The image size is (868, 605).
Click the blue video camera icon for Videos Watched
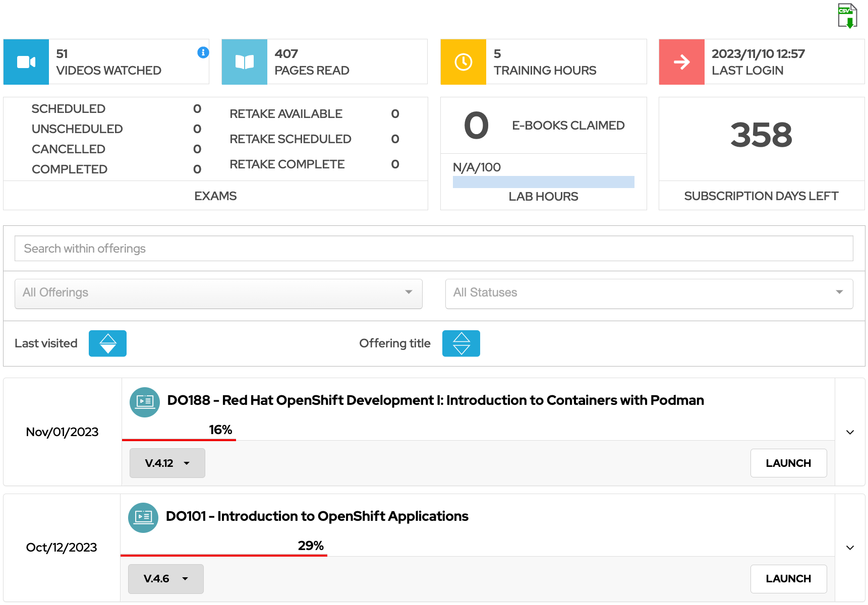(26, 62)
